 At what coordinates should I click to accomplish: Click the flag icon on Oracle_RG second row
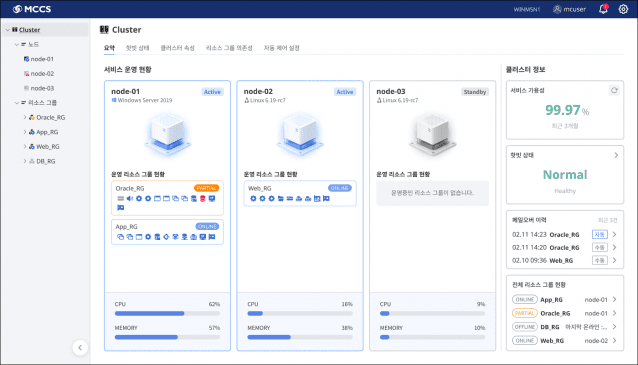(x=120, y=208)
